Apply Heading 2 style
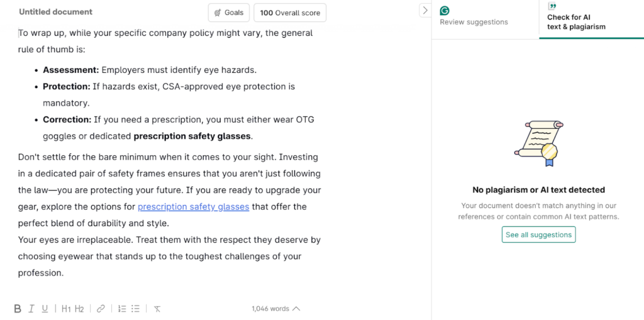Screen dimensions: 644x320 (79, 309)
